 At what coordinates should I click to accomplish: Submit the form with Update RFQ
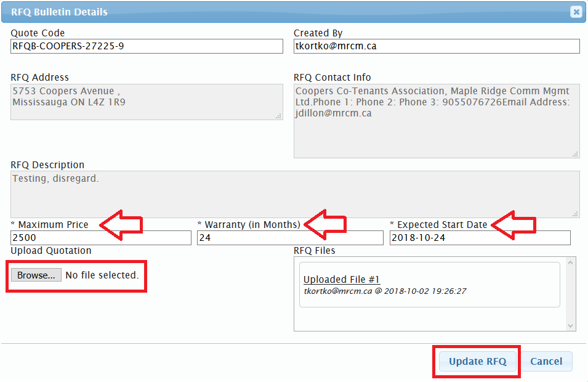[x=477, y=362]
